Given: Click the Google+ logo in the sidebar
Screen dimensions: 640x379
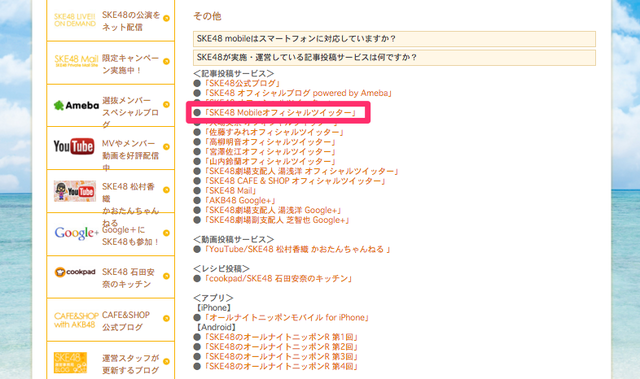Looking at the screenshot, I should click(77, 233).
